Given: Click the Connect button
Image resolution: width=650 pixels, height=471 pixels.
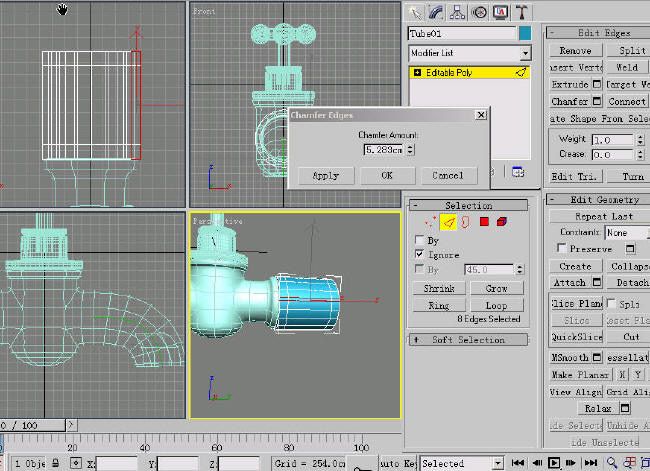Looking at the screenshot, I should tap(627, 102).
